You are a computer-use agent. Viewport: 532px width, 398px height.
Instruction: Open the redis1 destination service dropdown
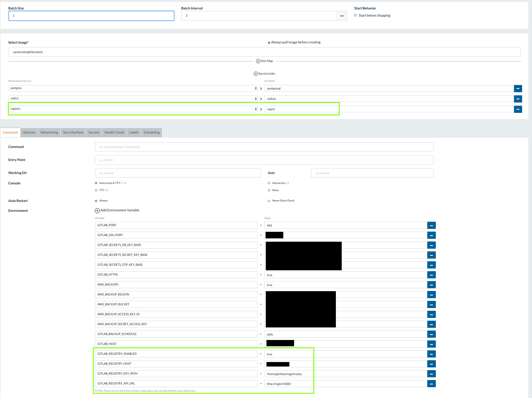click(133, 99)
